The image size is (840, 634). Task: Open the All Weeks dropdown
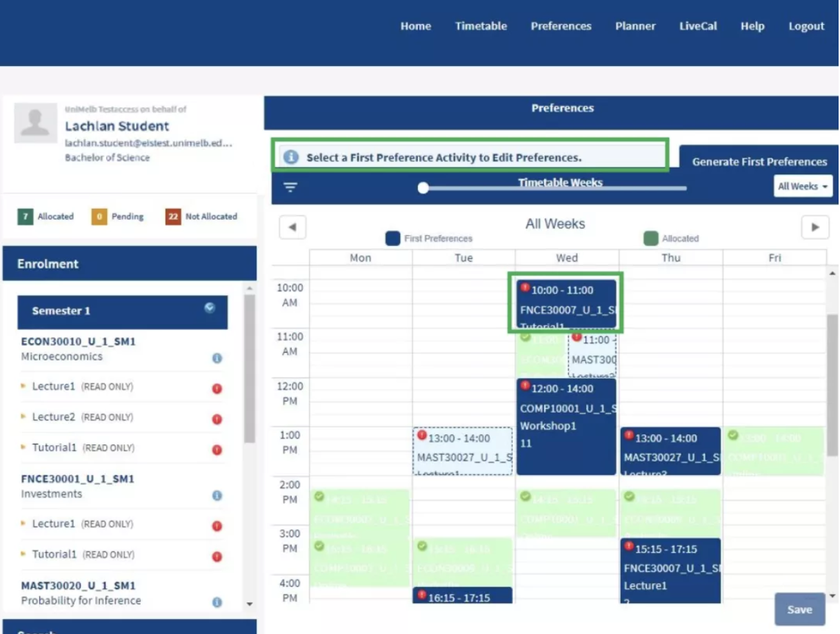point(802,186)
